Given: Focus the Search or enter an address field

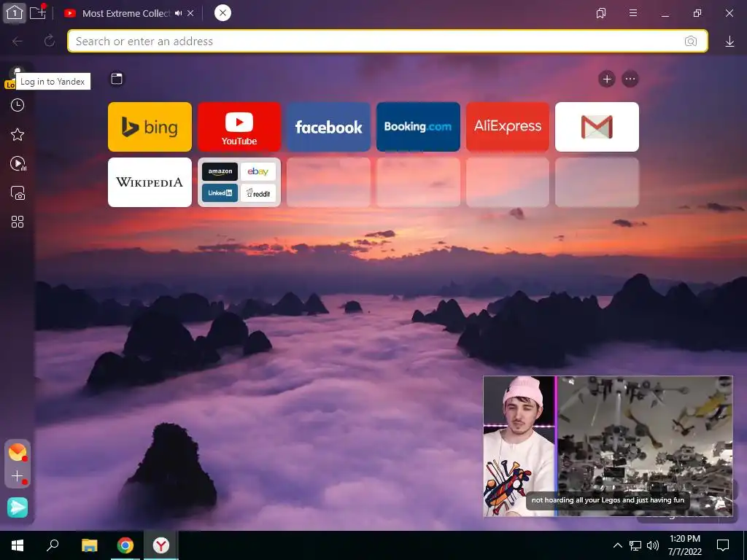Looking at the screenshot, I should 387,41.
